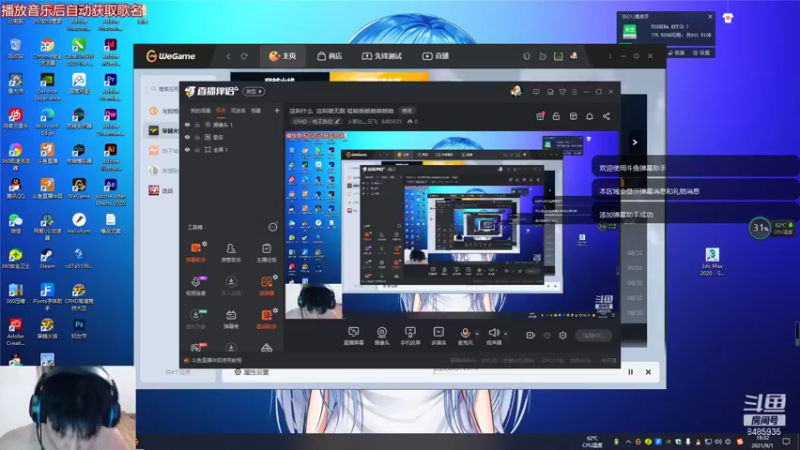Viewport: 800px width, 450px height.
Task: Expand the right chat panel arrow
Action: pos(635,142)
